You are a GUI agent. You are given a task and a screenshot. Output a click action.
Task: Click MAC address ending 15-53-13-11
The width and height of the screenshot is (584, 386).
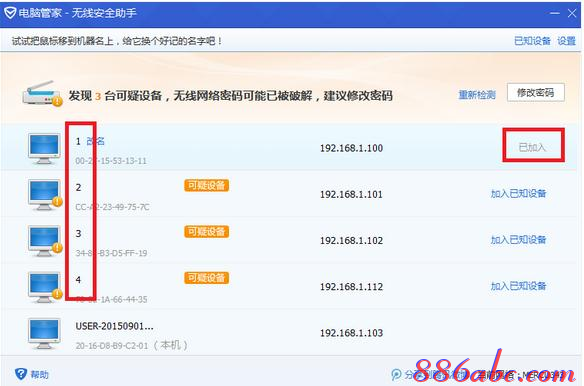[x=111, y=161]
